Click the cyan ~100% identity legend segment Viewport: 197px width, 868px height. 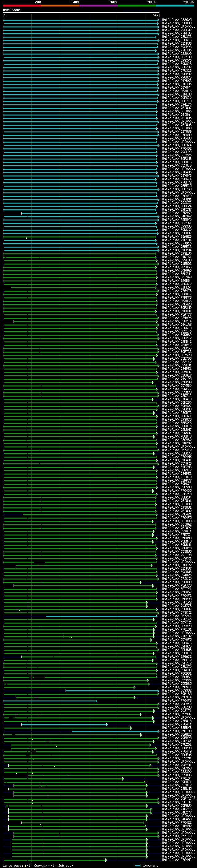175,6
